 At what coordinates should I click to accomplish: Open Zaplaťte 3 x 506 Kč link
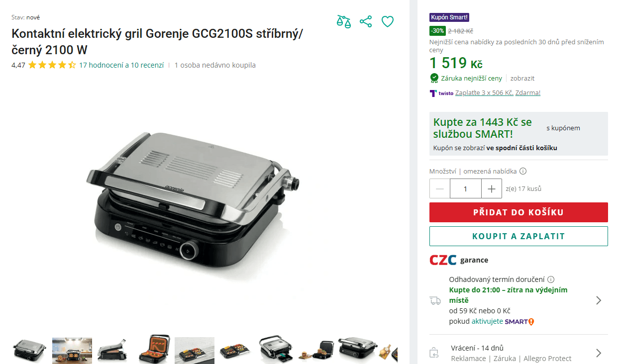(484, 93)
